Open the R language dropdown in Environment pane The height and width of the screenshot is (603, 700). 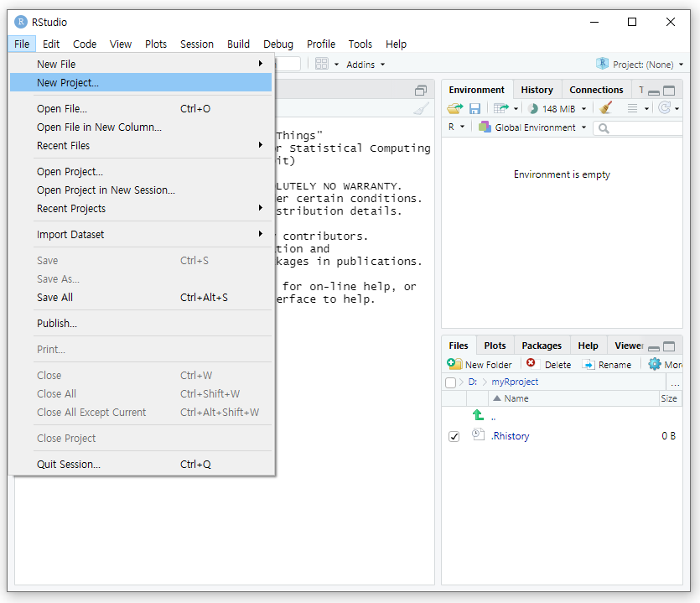(x=456, y=127)
